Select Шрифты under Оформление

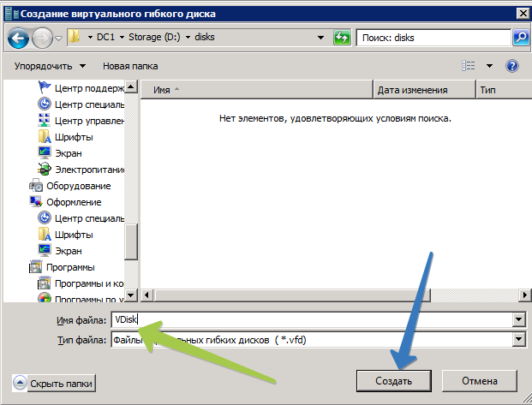click(65, 235)
